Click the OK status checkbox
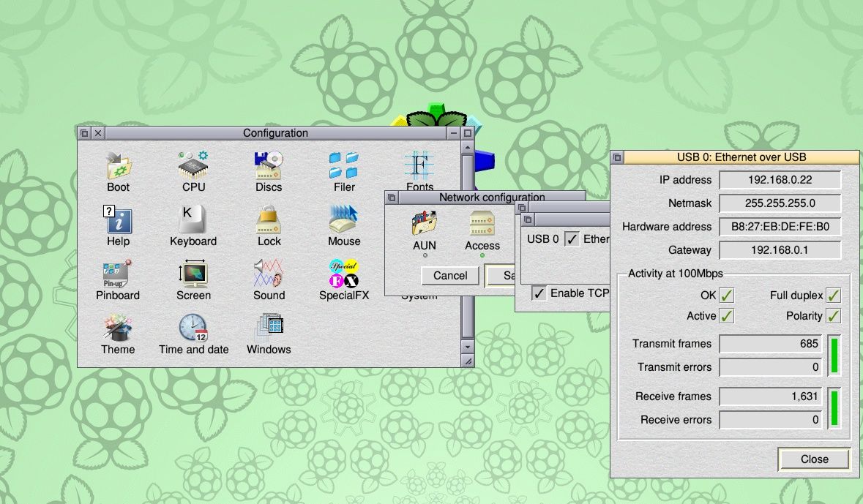 727,296
